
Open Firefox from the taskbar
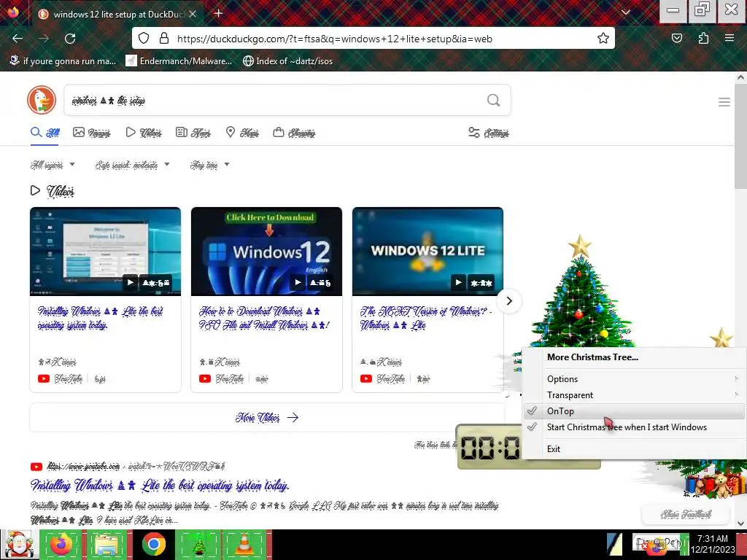(x=61, y=545)
